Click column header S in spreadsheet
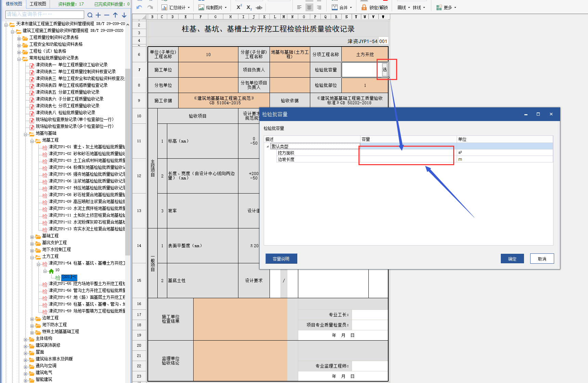The image size is (588, 383). tap(347, 17)
